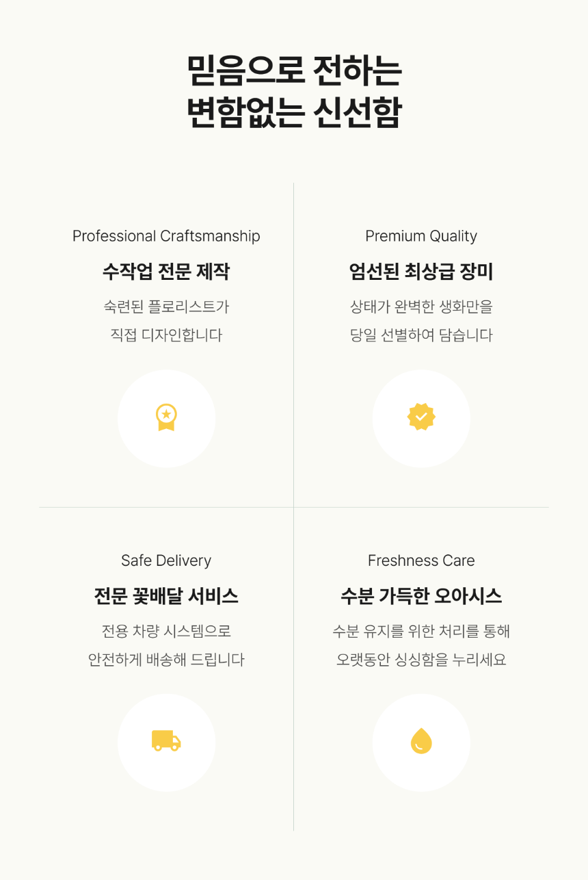588x880 pixels.
Task: Select the heading '수분 가득한 오아시스'
Action: (421, 596)
